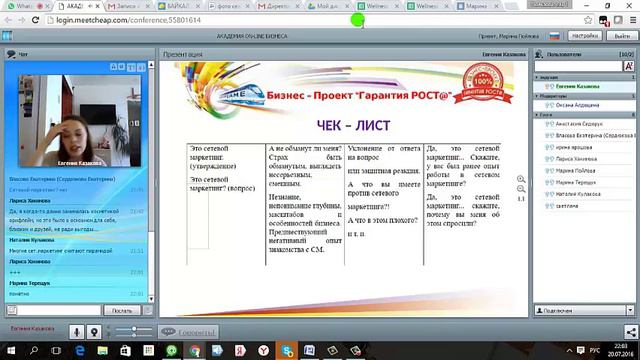Open Task View on taskbar
Image resolution: width=640 pixels, height=360 pixels.
56,351
